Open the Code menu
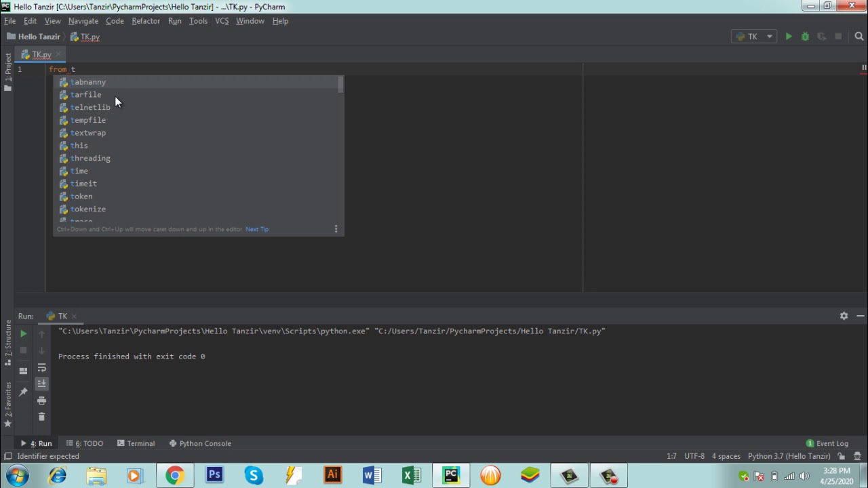The width and height of the screenshot is (868, 488). pos(115,21)
